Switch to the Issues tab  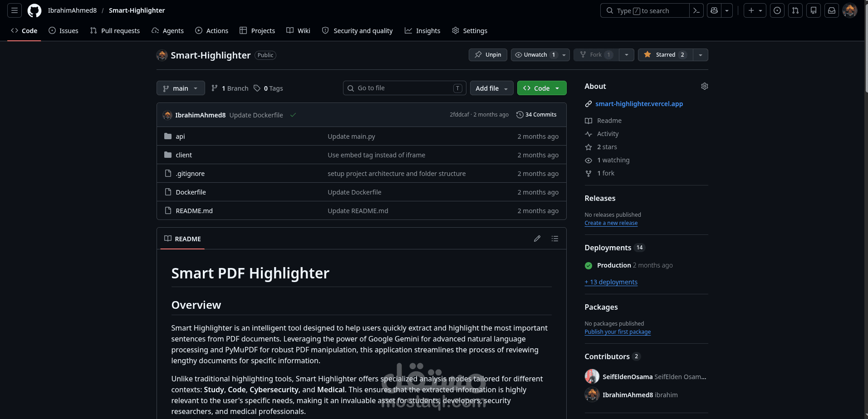(x=64, y=30)
